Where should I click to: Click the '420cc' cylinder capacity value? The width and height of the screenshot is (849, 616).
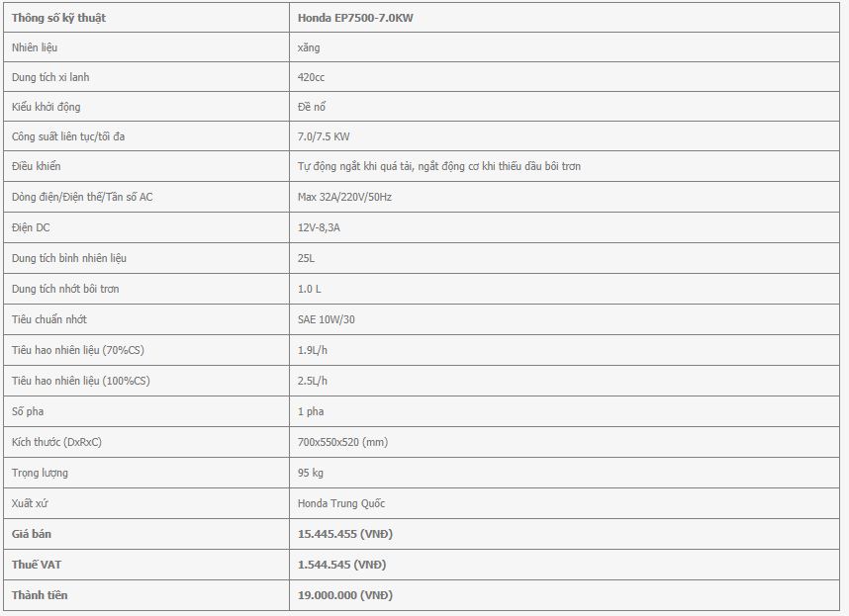pos(313,77)
